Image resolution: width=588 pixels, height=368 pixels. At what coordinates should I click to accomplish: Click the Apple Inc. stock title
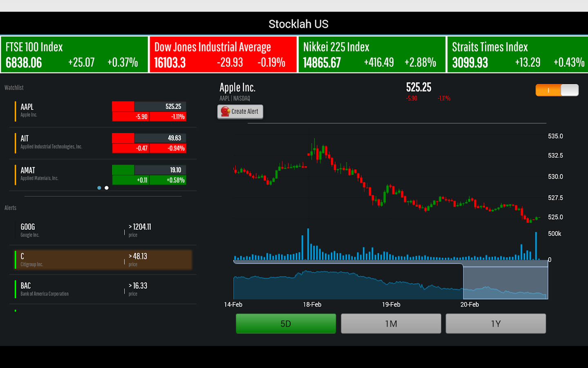[237, 88]
